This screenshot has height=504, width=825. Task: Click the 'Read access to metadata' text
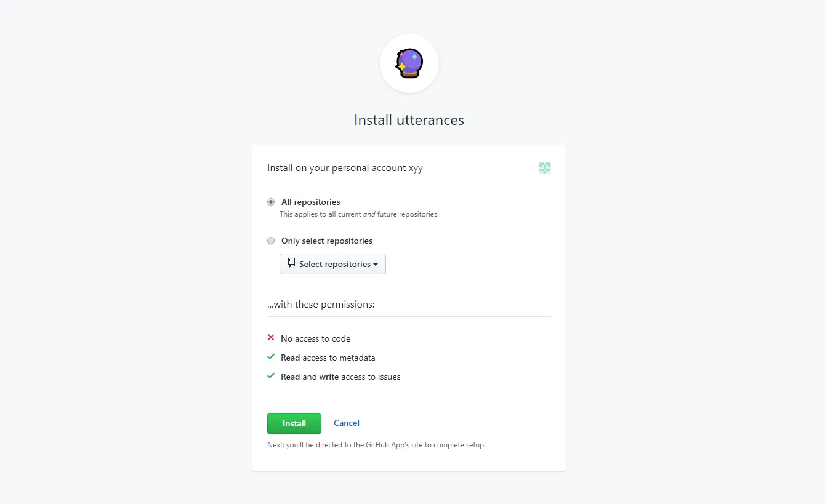[x=328, y=358]
